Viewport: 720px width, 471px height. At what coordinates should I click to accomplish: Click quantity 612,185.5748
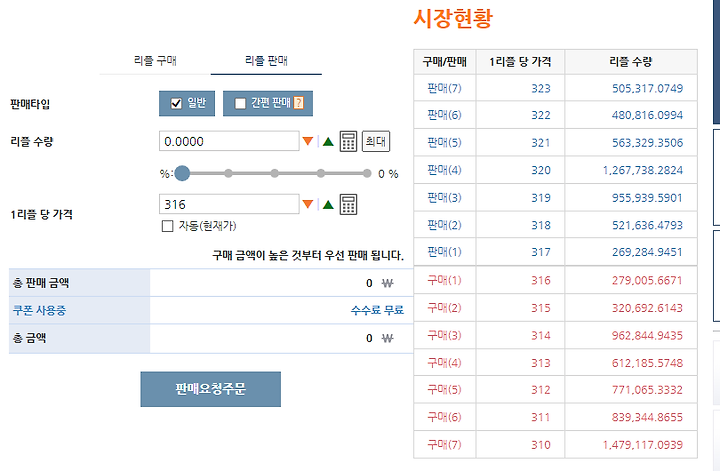647,363
